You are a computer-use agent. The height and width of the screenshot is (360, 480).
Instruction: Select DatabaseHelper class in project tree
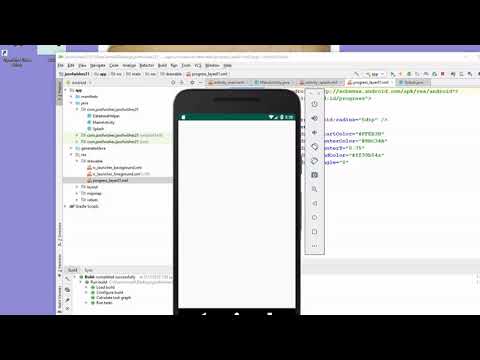point(103,116)
